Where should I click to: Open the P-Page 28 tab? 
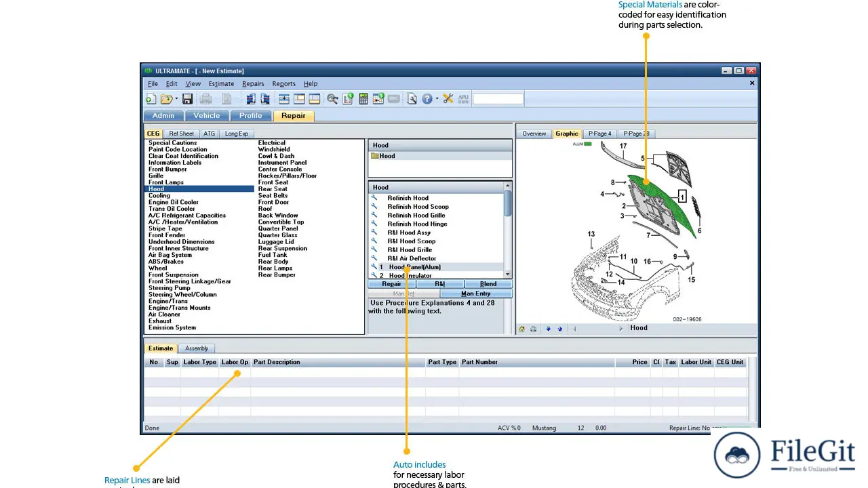(x=636, y=134)
